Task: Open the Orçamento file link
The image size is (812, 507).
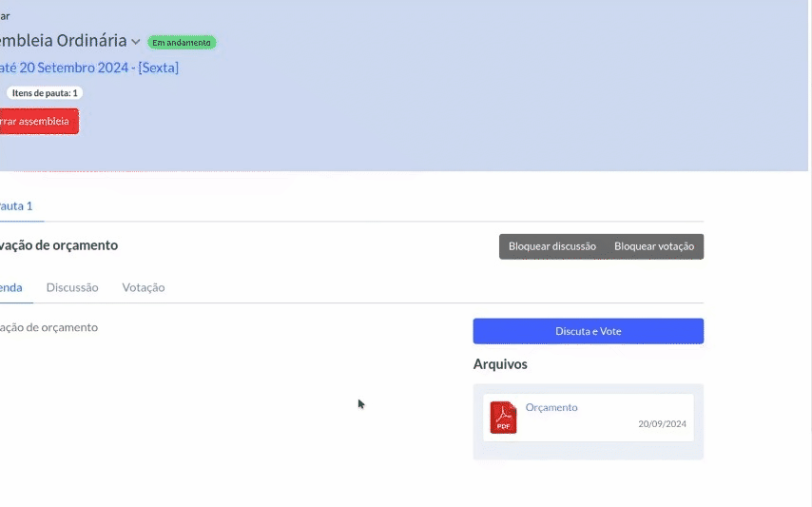Action: pyautogui.click(x=551, y=407)
